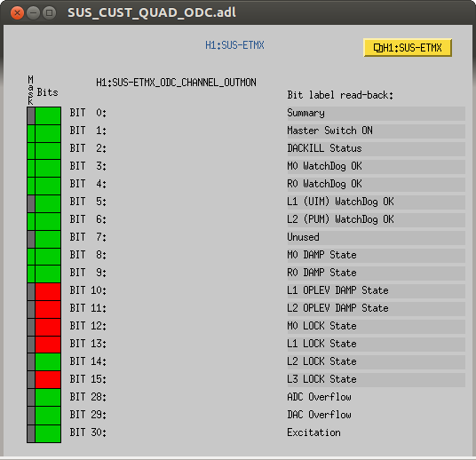Click the green BIT 30 Excitation indicator
Image resolution: width=476 pixels, height=460 pixels.
coord(48,433)
